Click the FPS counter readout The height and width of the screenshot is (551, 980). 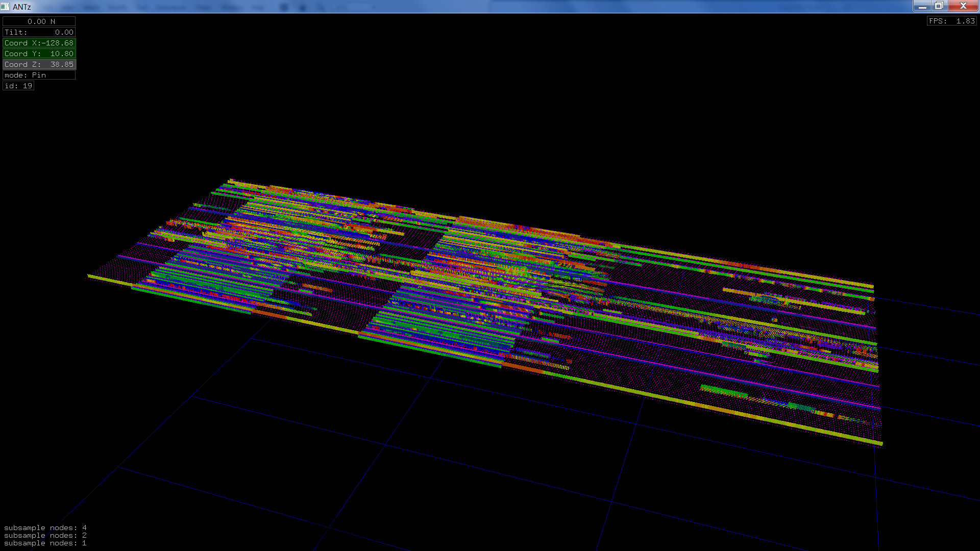click(x=951, y=21)
